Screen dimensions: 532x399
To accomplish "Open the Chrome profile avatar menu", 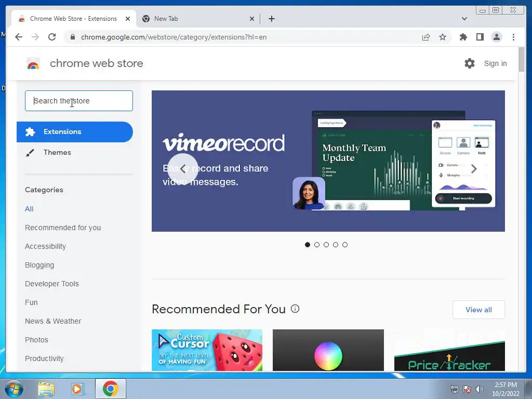I will click(496, 37).
